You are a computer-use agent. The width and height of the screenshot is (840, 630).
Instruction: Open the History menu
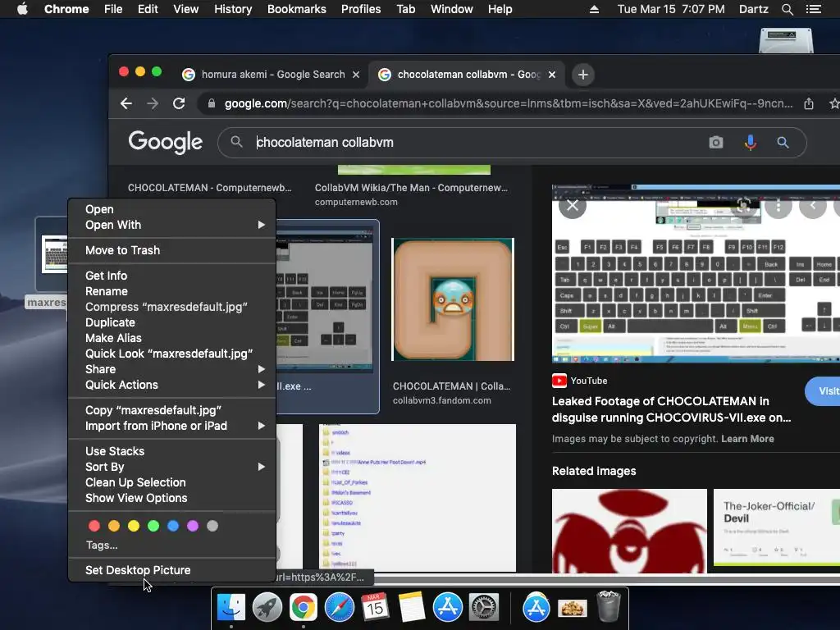click(233, 9)
